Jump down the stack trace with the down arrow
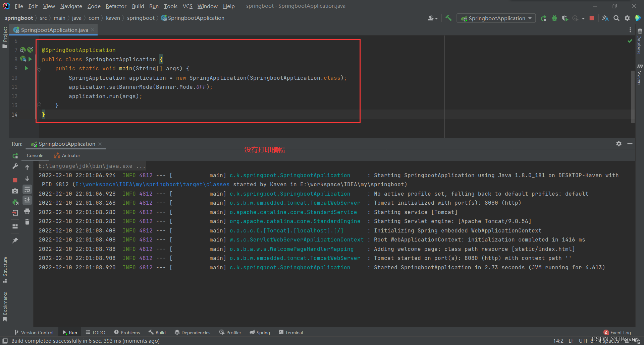The width and height of the screenshot is (644, 345). pyautogui.click(x=27, y=179)
